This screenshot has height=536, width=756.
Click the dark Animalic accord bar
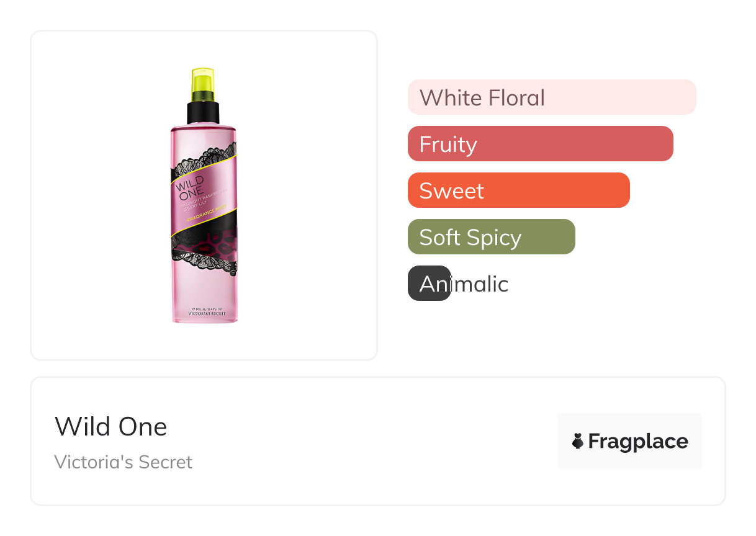(x=429, y=284)
